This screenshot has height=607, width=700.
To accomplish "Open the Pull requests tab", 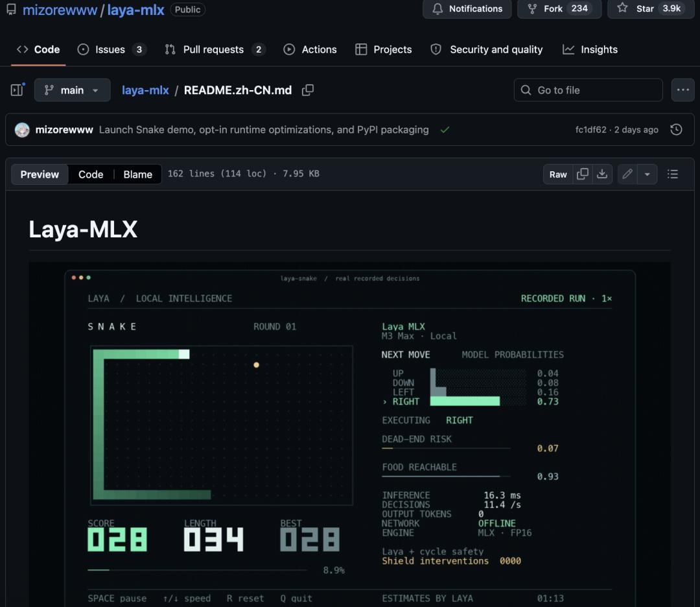I will [215, 49].
